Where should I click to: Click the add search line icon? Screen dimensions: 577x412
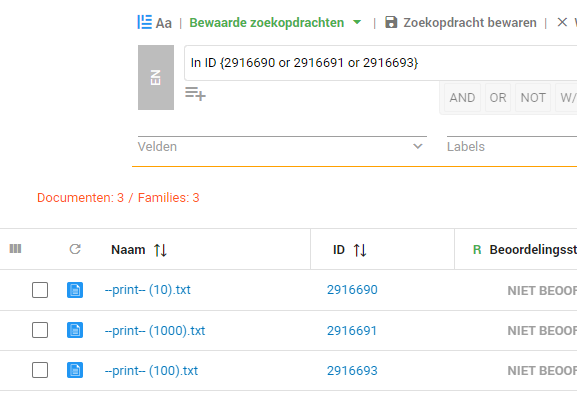coord(195,93)
